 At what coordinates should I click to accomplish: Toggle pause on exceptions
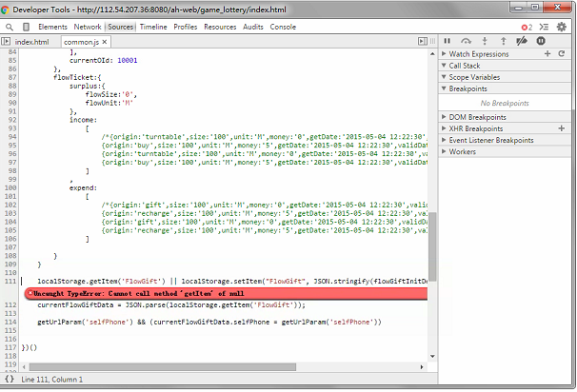[x=541, y=42]
